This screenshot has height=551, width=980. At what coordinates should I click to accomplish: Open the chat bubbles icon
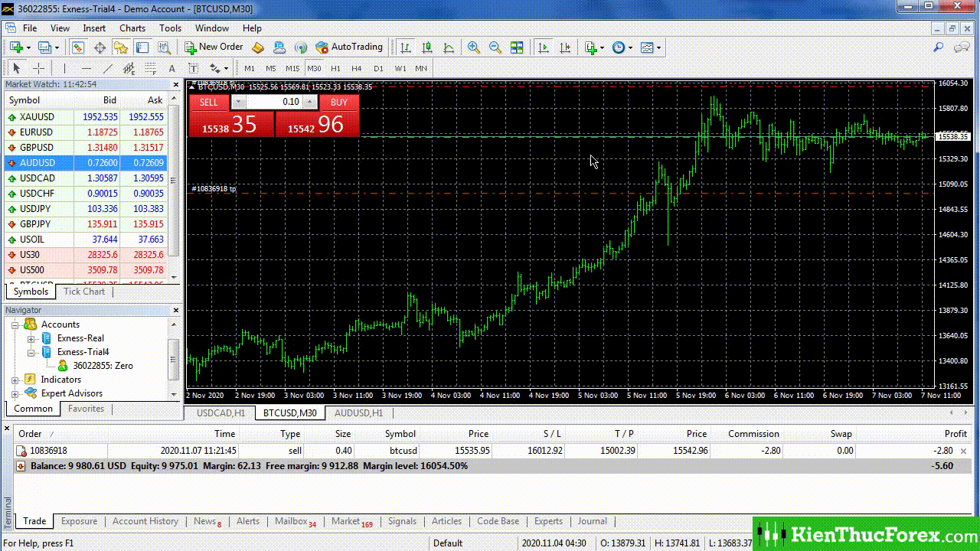(x=962, y=47)
